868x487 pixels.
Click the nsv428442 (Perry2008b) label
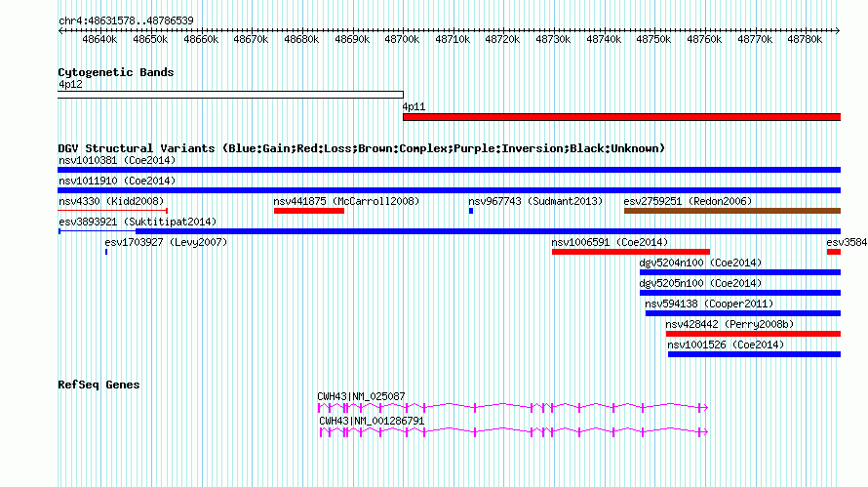coord(730,324)
